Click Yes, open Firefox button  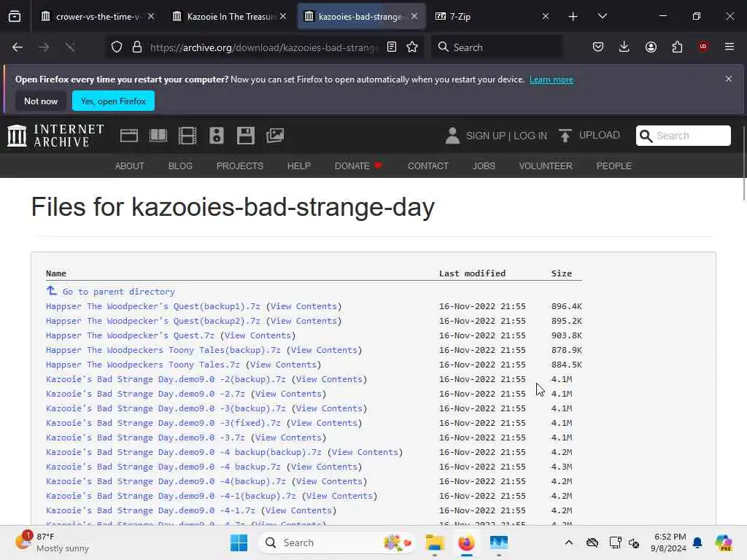[113, 101]
